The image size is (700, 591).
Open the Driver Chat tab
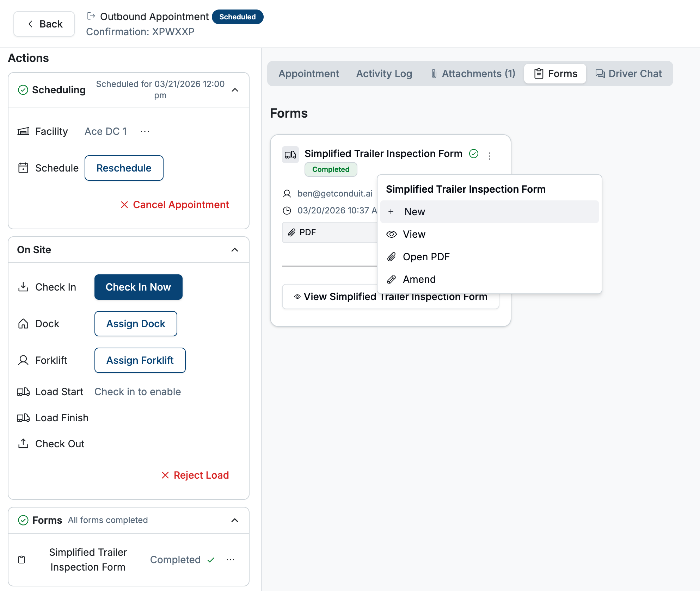629,74
